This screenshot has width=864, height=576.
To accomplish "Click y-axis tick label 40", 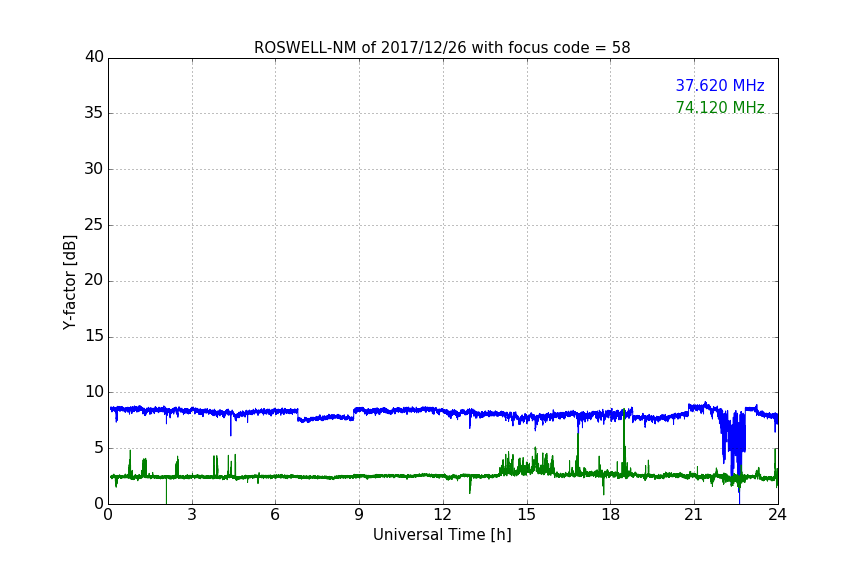I will 94,57.
